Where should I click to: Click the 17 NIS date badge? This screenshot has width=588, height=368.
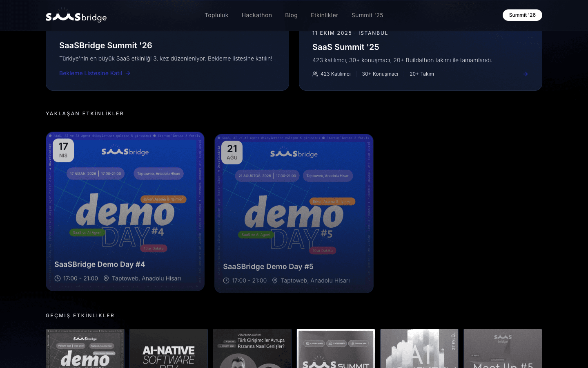coord(63,150)
